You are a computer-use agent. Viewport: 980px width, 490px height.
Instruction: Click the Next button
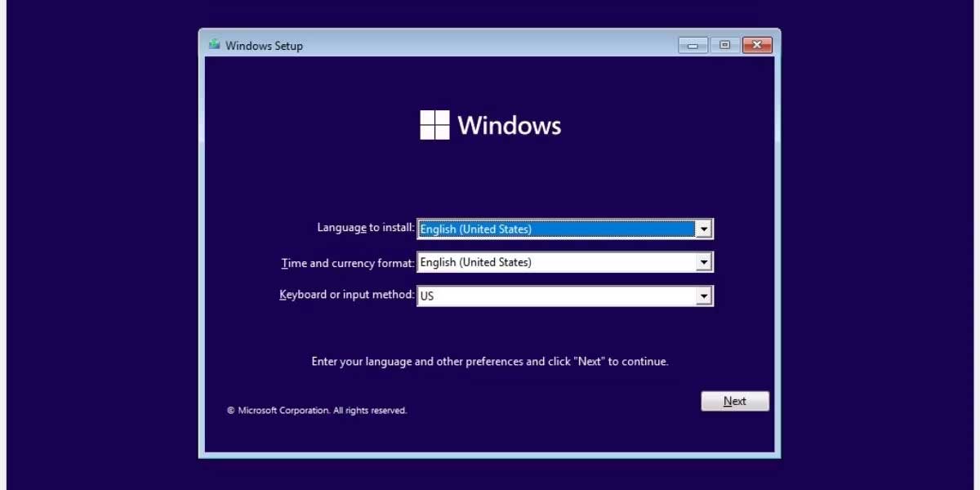734,400
